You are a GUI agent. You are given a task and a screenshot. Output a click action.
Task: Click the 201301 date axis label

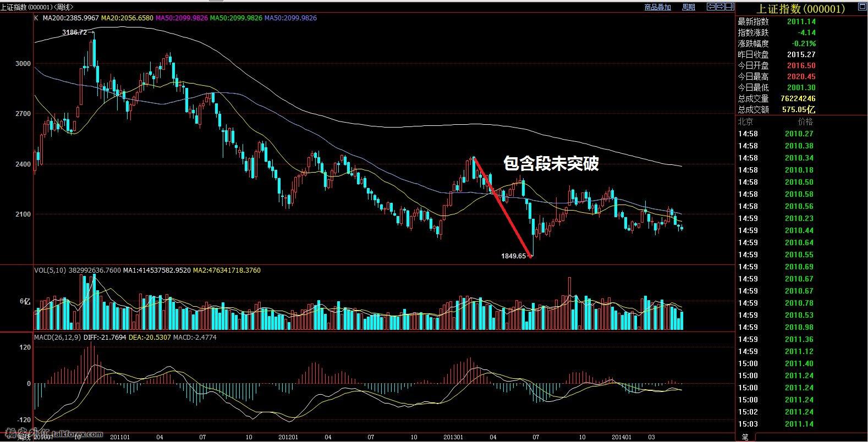click(454, 437)
